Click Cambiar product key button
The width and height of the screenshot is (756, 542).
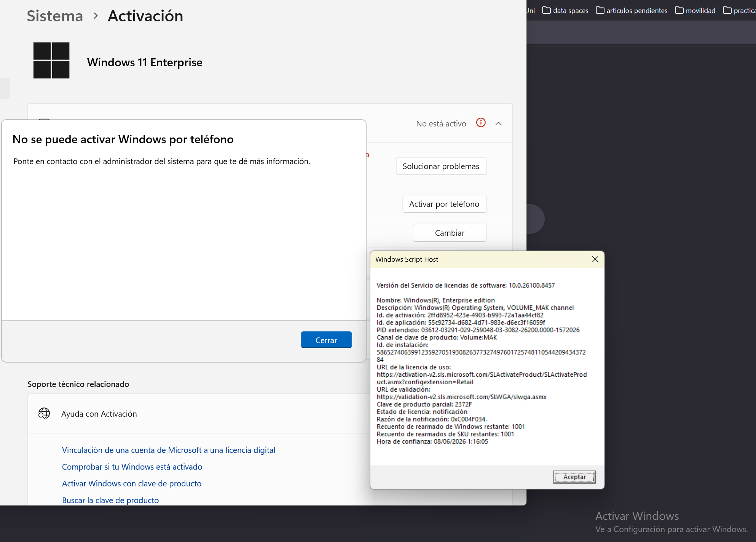(450, 233)
